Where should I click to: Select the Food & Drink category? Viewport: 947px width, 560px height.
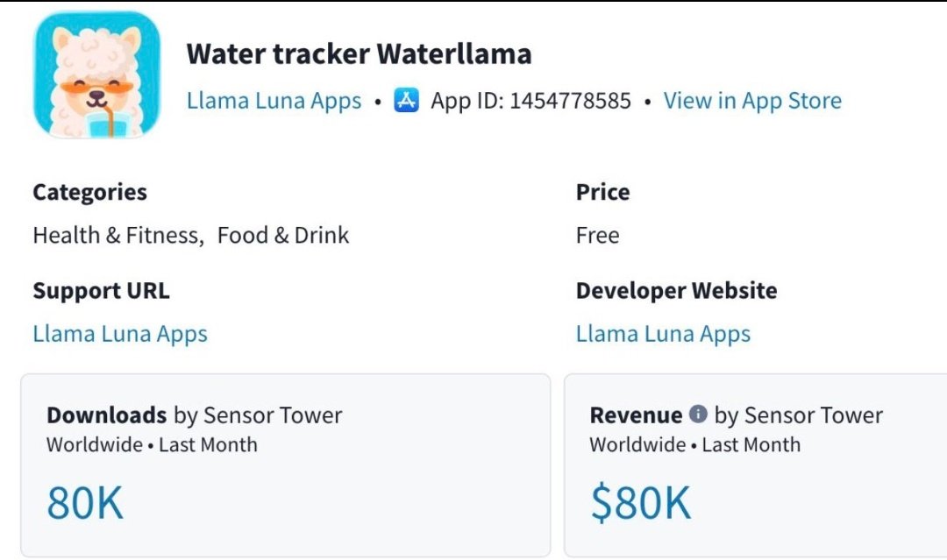[x=282, y=236]
